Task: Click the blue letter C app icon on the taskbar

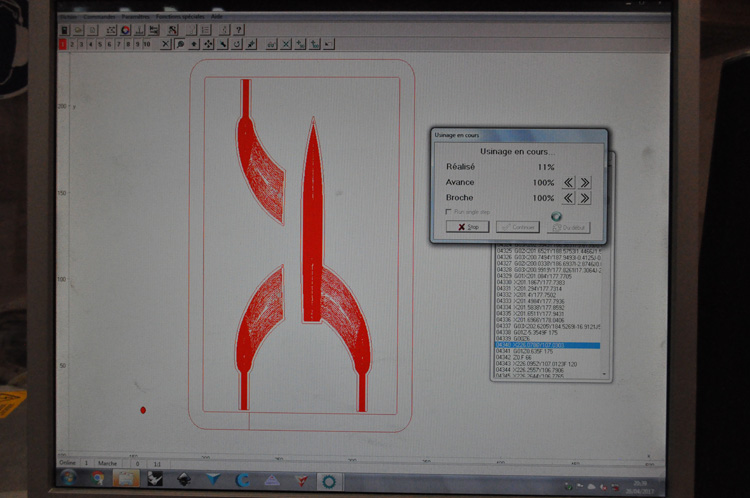Action: [243, 480]
